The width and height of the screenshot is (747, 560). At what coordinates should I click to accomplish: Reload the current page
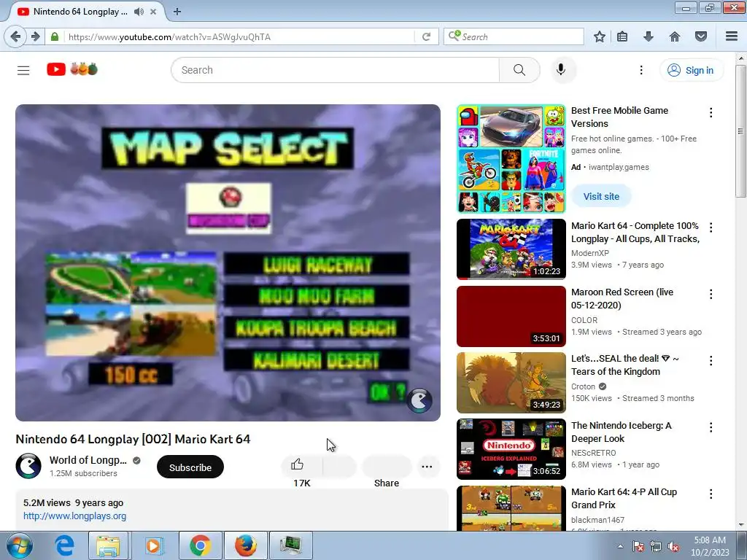pos(426,36)
